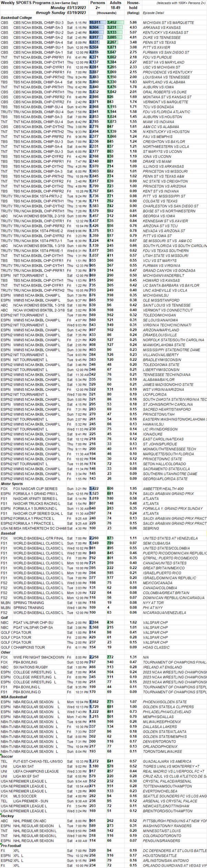Select 'PGAT VALSPAR CHP-SU' program cell
Screen dimensions: 207x868
[33, 623]
